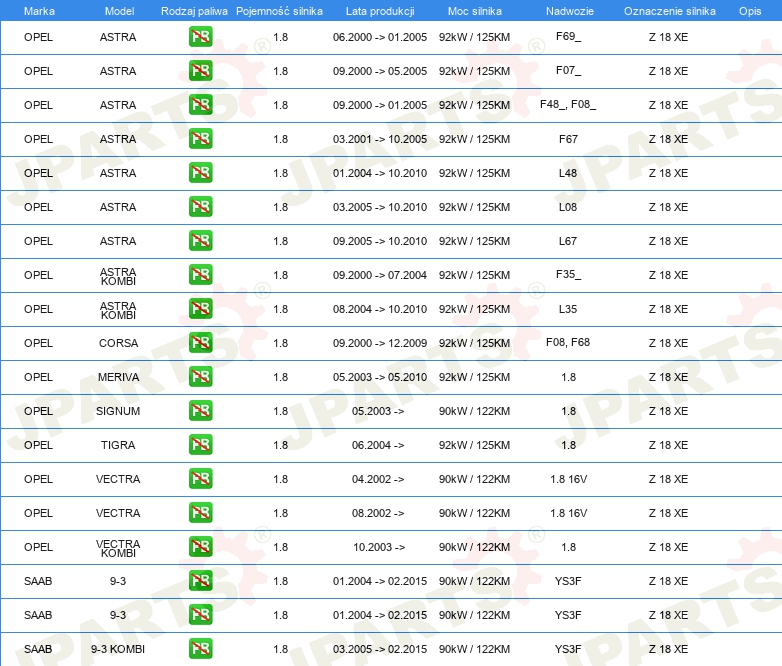Click the SIGNUM model cell

pos(118,411)
